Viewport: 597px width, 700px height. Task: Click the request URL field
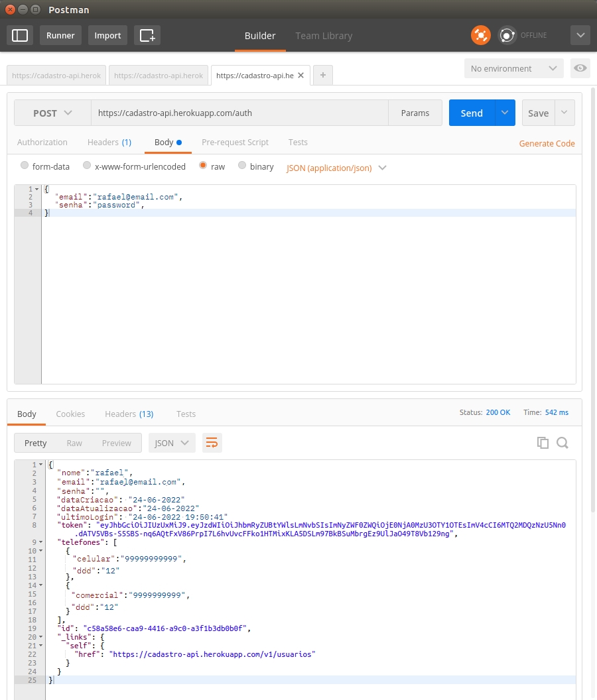[x=239, y=113]
